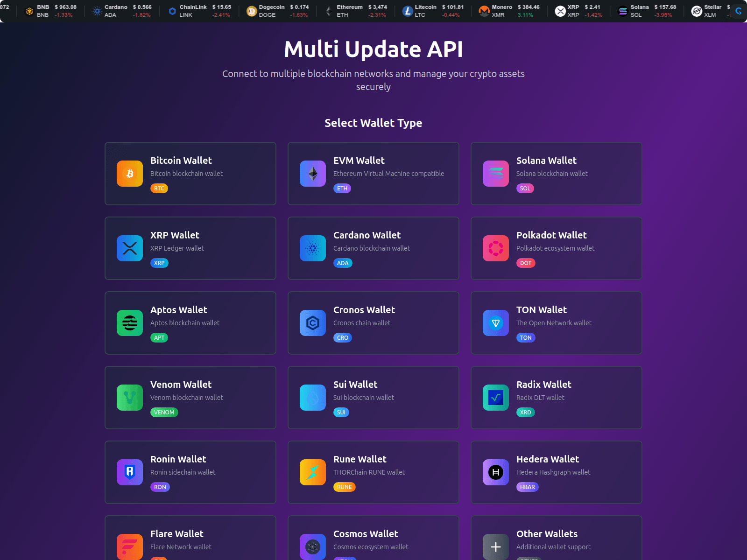The height and width of the screenshot is (560, 747).
Task: Click the VENOM badge
Action: [x=164, y=413]
